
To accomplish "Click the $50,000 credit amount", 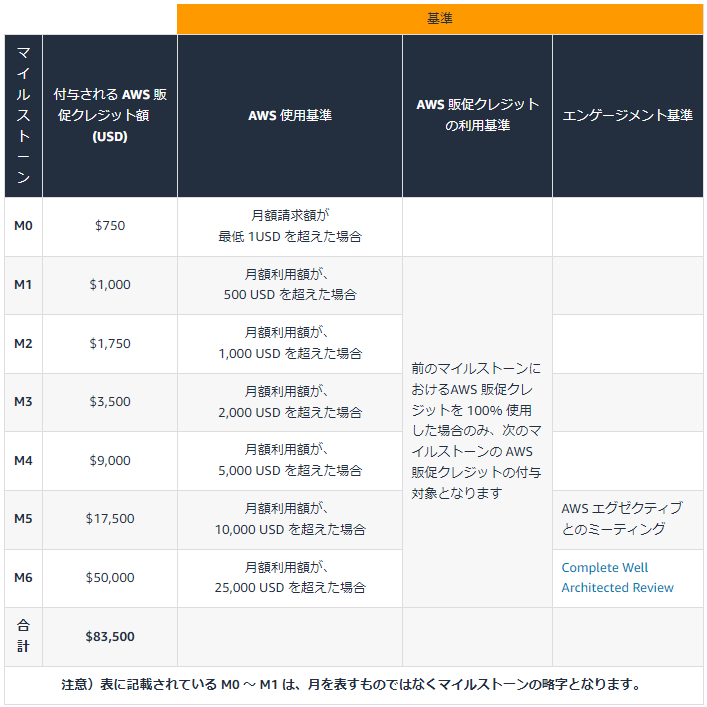I will (110, 578).
